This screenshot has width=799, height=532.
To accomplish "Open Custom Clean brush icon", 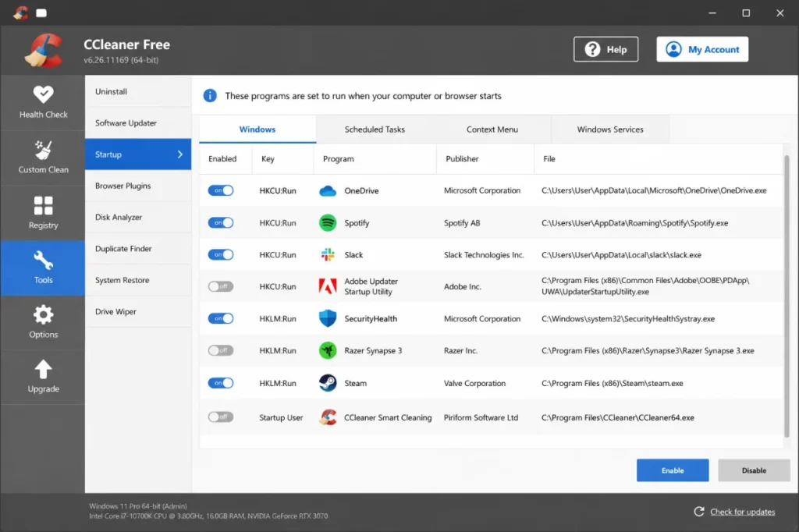I will coord(44,151).
